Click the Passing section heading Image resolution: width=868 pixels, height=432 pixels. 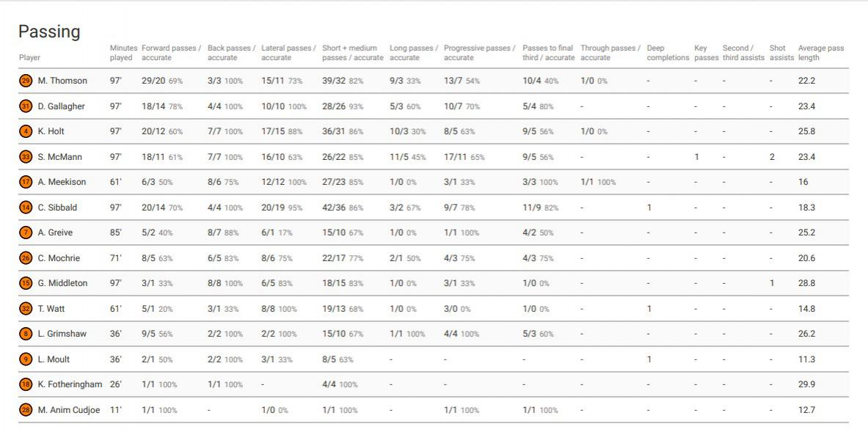(49, 32)
